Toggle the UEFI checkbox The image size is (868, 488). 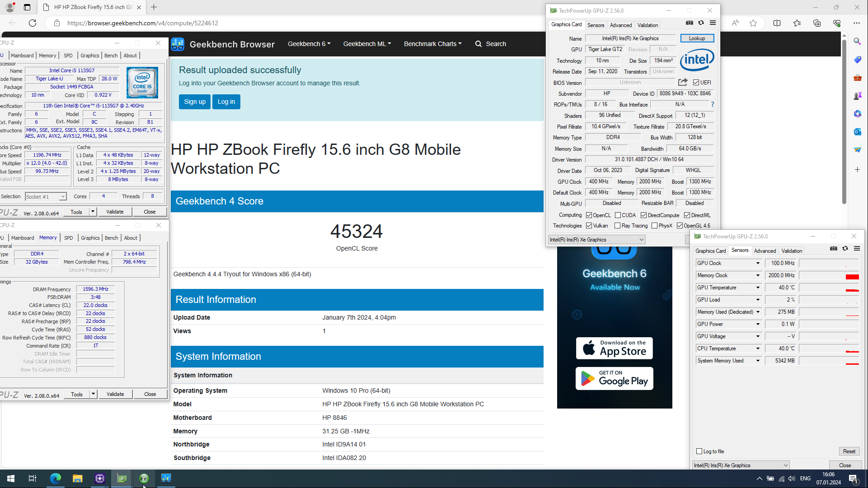click(x=696, y=82)
